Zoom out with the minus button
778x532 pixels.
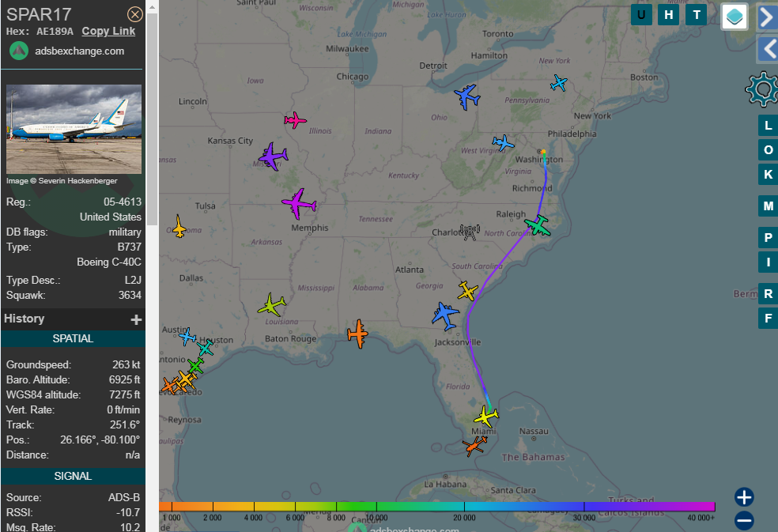[744, 521]
